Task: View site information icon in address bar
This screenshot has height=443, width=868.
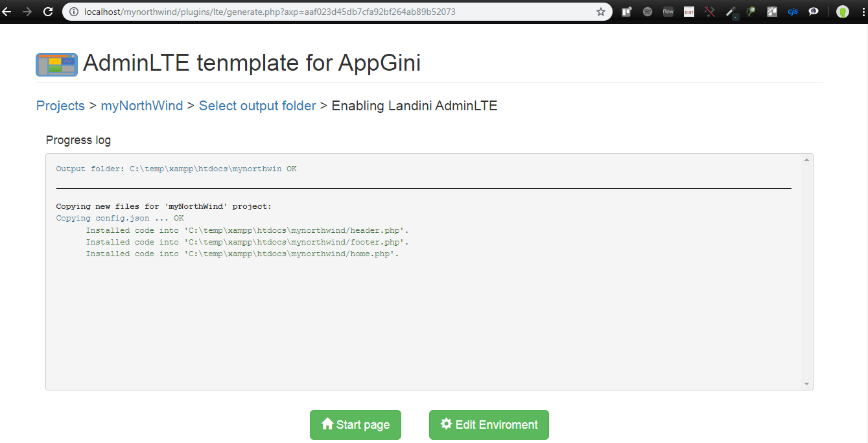Action: coord(74,12)
